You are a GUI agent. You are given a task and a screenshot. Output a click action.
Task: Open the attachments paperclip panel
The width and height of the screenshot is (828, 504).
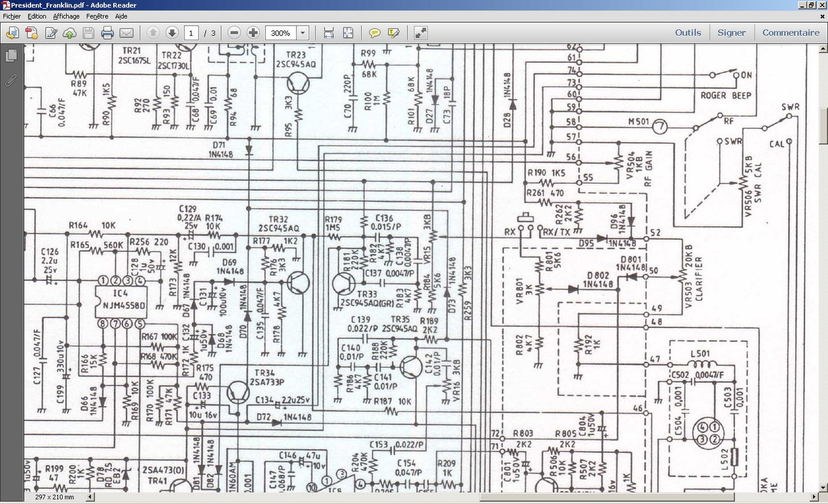point(10,80)
